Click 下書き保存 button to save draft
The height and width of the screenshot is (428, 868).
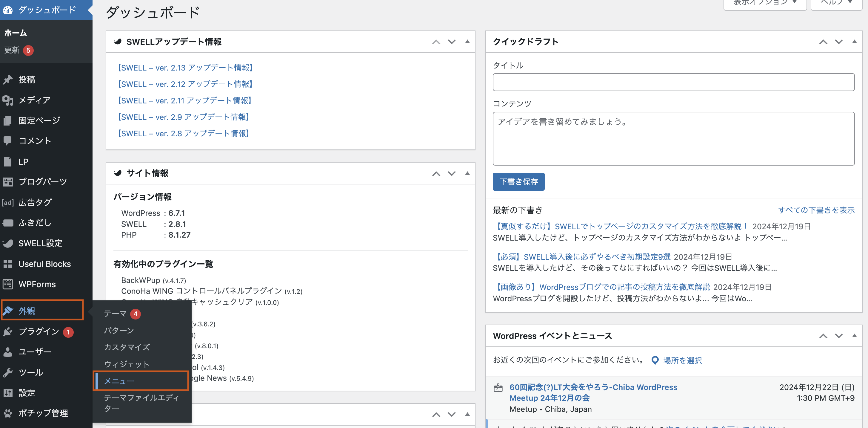[x=518, y=182]
